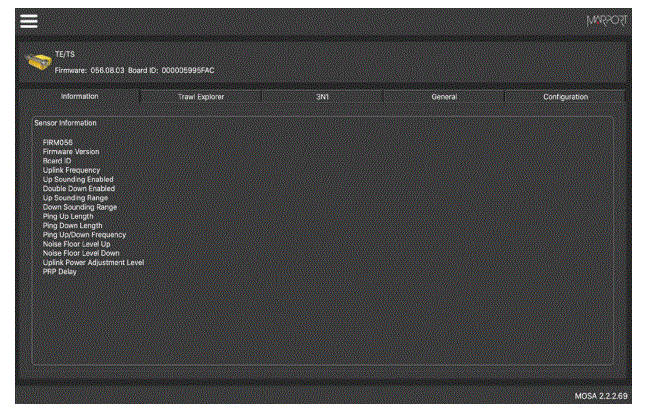Select the Noise Floor Level Up row
The width and height of the screenshot is (645, 410).
pos(77,244)
